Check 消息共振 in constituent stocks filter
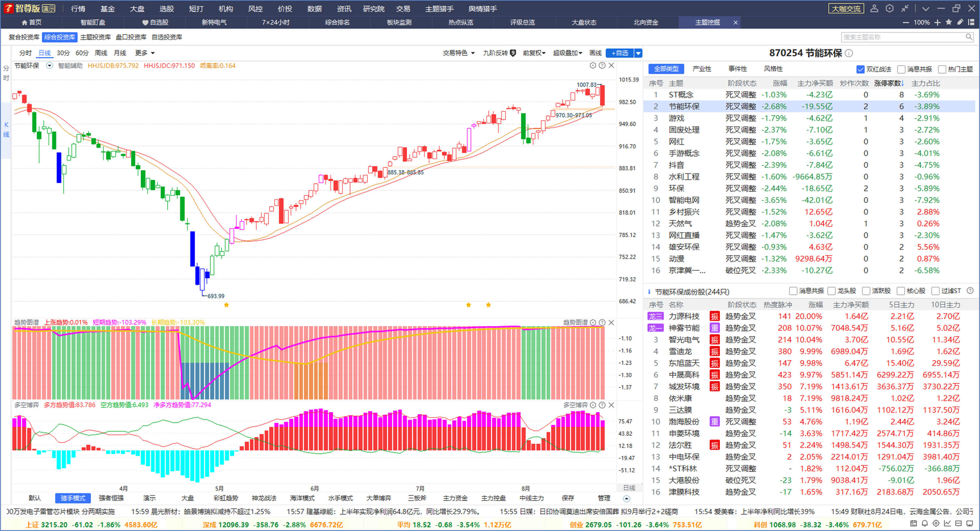Image resolution: width=980 pixels, height=531 pixels. click(793, 291)
